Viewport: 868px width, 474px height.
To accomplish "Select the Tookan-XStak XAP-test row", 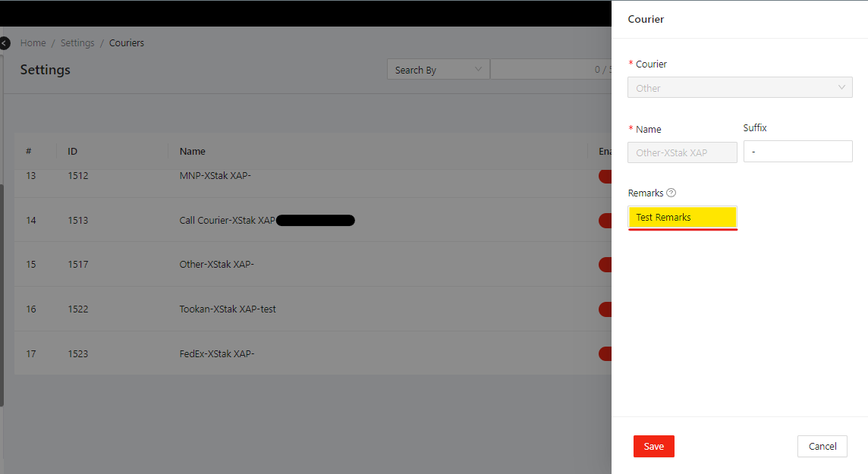I will click(x=228, y=309).
